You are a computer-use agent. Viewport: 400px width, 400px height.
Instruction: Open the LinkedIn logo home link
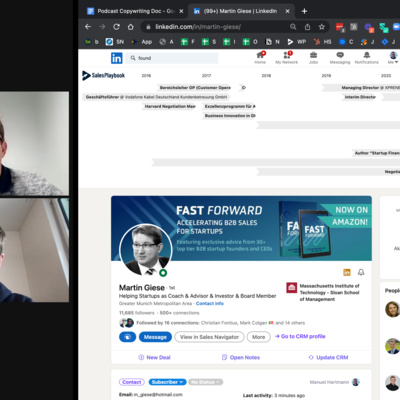[x=117, y=58]
